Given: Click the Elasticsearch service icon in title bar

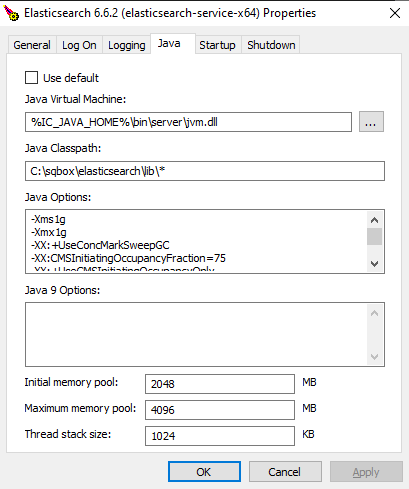Looking at the screenshot, I should click(x=11, y=13).
